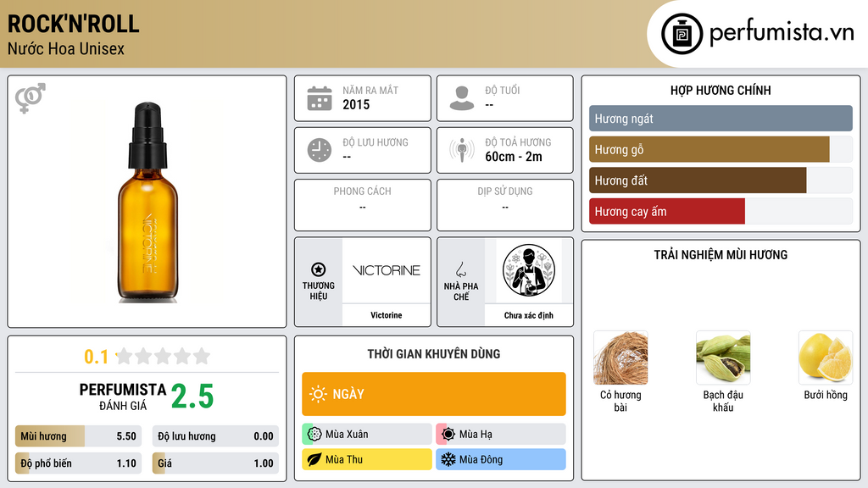Click the green 2.5 Perfumista score
The image size is (868, 488).
[192, 396]
